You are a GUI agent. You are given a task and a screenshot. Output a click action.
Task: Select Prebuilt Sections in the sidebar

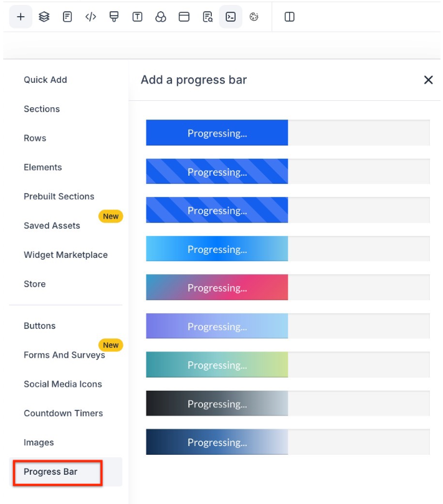point(59,196)
